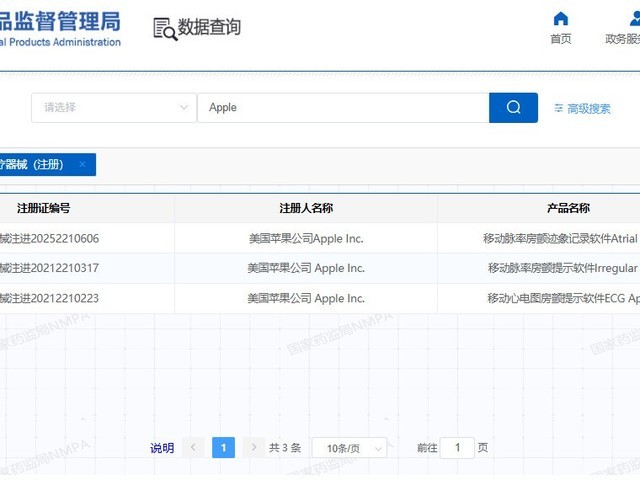The image size is (640, 480).
Task: Go to next page using right arrow
Action: (x=254, y=447)
